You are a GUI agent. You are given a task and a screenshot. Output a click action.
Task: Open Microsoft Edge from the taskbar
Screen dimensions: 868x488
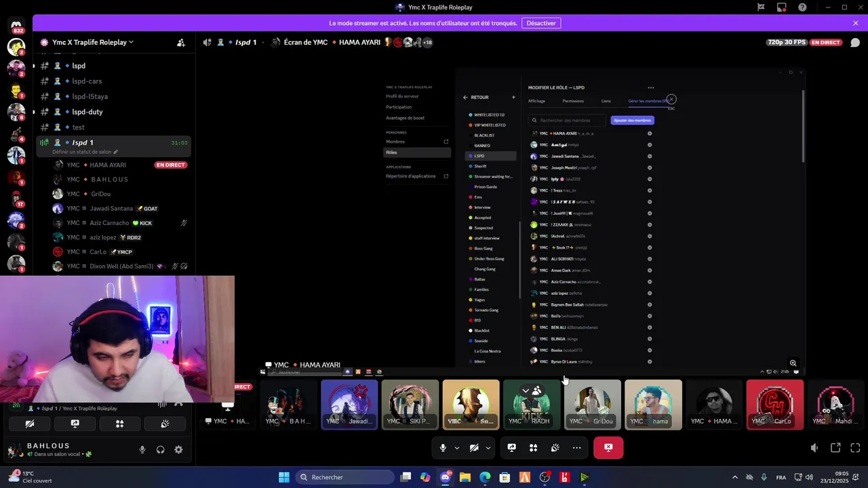click(x=485, y=477)
